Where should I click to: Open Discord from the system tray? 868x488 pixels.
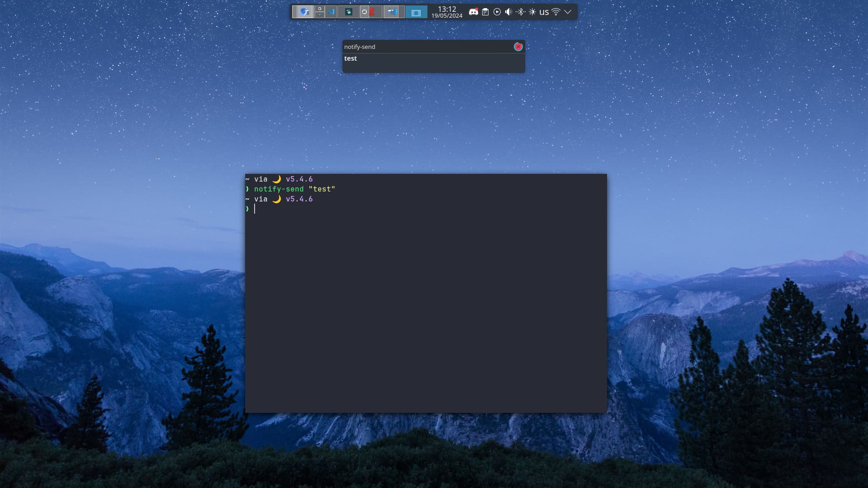[x=474, y=12]
